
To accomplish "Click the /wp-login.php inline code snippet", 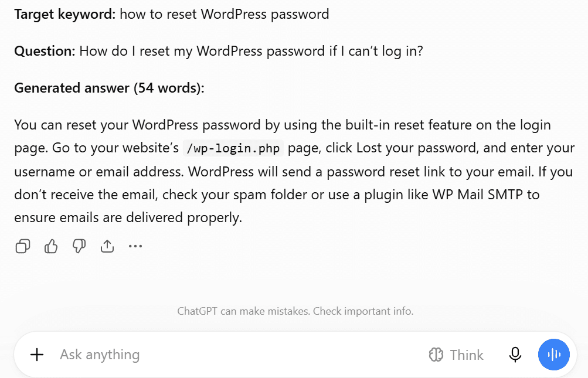I will pyautogui.click(x=233, y=148).
